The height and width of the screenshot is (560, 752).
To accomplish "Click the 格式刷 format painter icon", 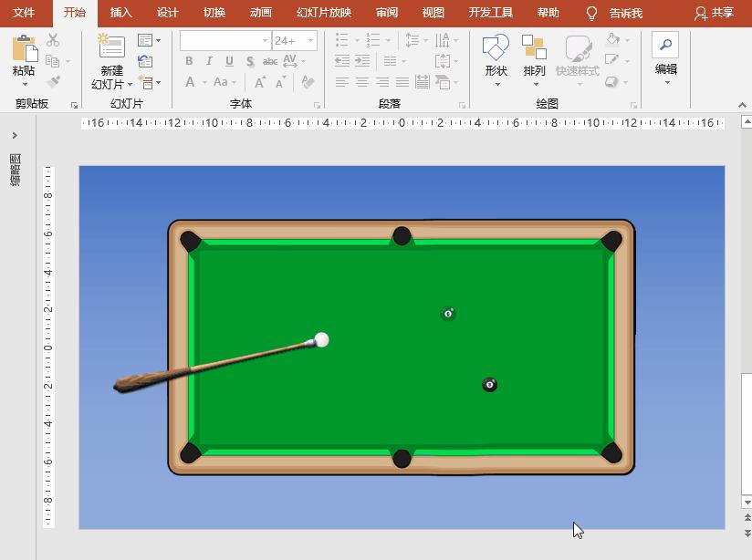I will (52, 79).
